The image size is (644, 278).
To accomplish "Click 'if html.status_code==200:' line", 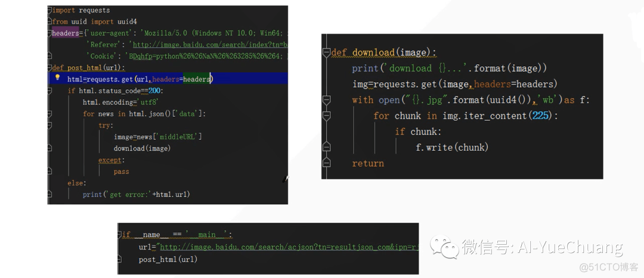I will (116, 90).
